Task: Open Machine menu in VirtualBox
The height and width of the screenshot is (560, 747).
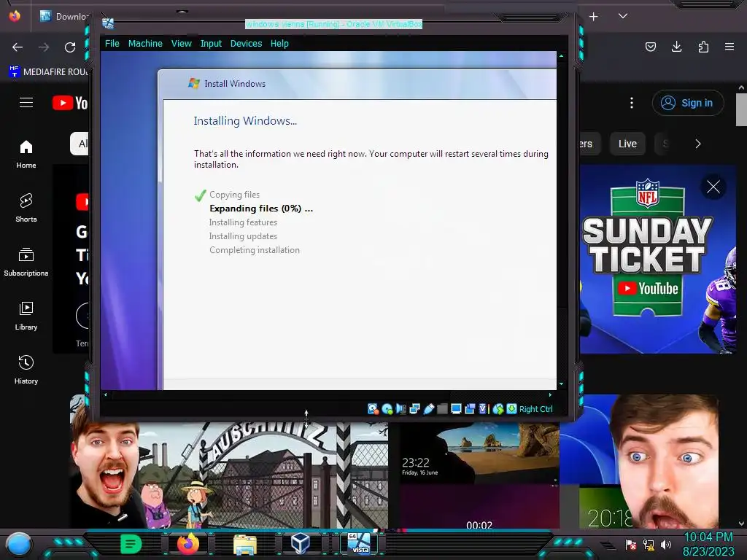Action: click(145, 43)
